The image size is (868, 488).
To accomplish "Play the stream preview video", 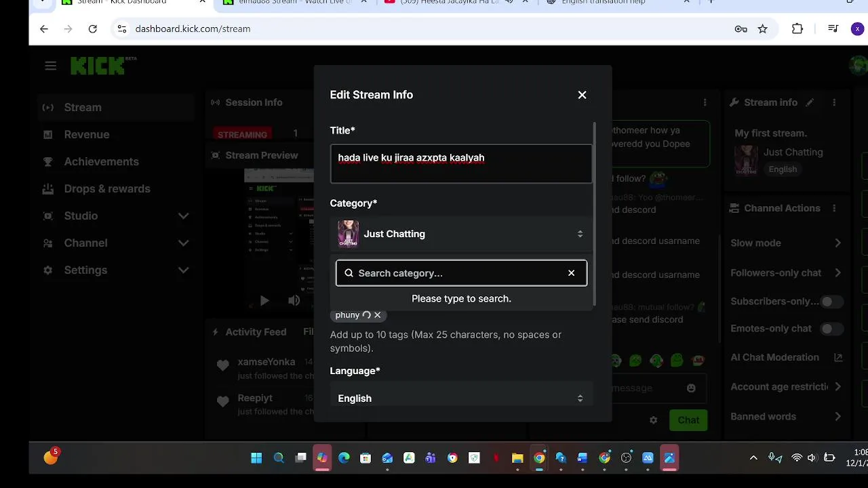I will pos(264,300).
